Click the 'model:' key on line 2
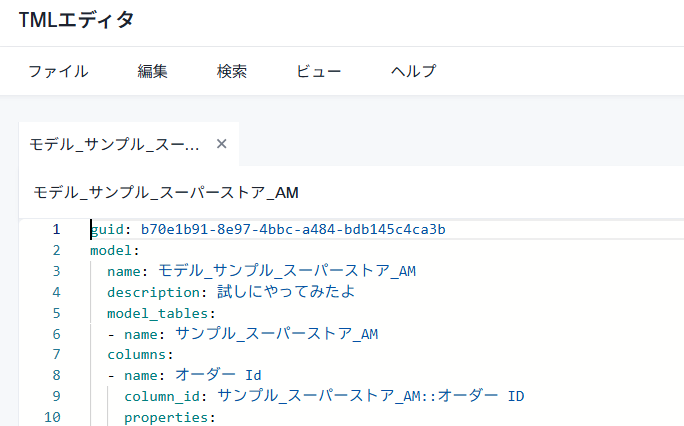Screen dimensions: 684x426 coord(114,250)
